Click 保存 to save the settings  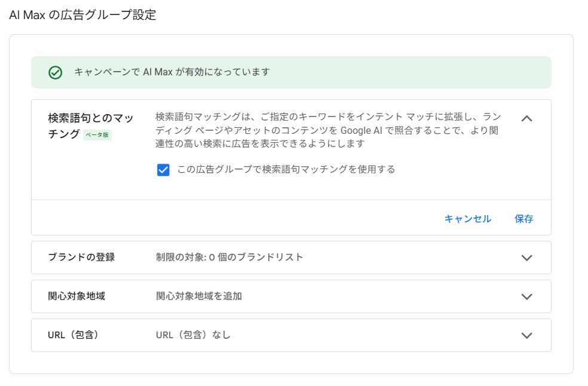tap(523, 219)
